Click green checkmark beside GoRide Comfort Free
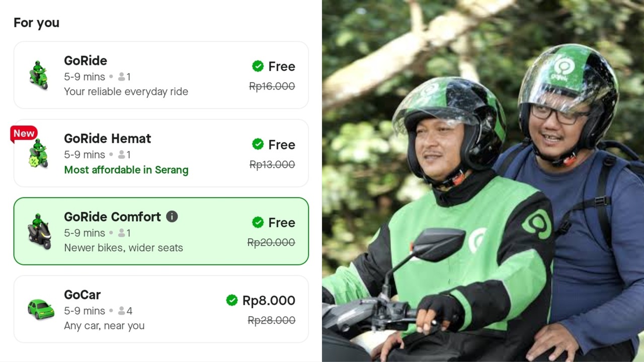This screenshot has height=362, width=644. [258, 223]
